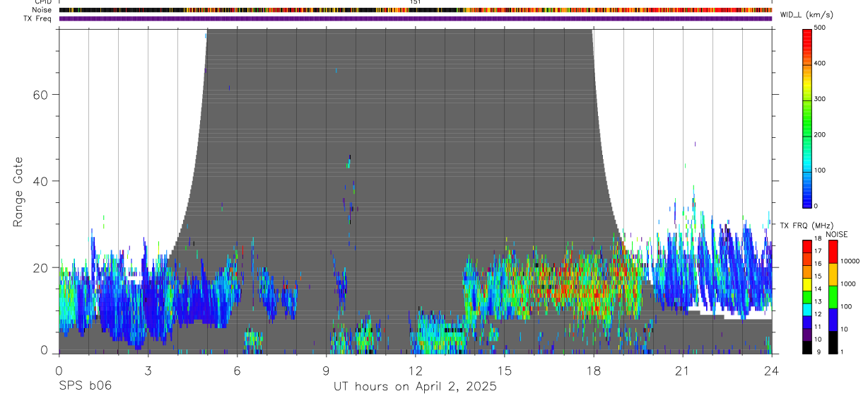This screenshot has height=401, width=868.
Task: Click hour 18 label on the UT axis
Action: pos(594,370)
